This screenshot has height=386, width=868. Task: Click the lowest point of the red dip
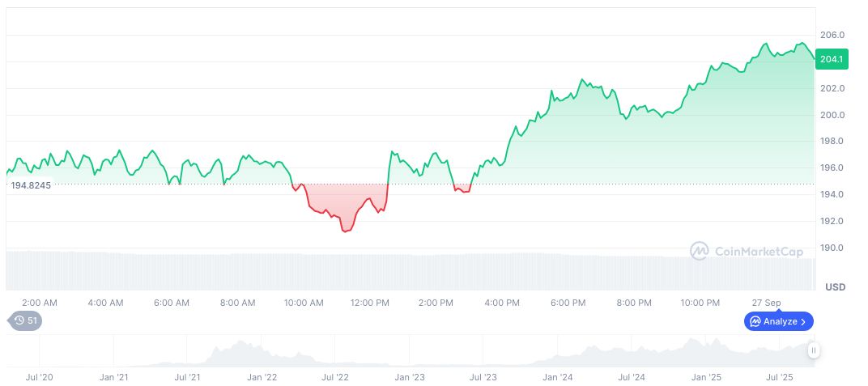coord(345,231)
